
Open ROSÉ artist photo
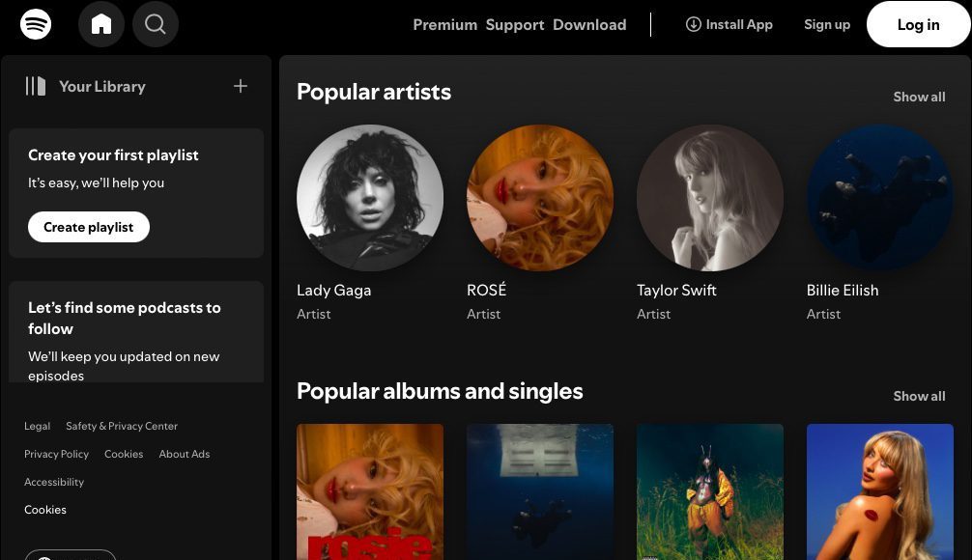540,198
